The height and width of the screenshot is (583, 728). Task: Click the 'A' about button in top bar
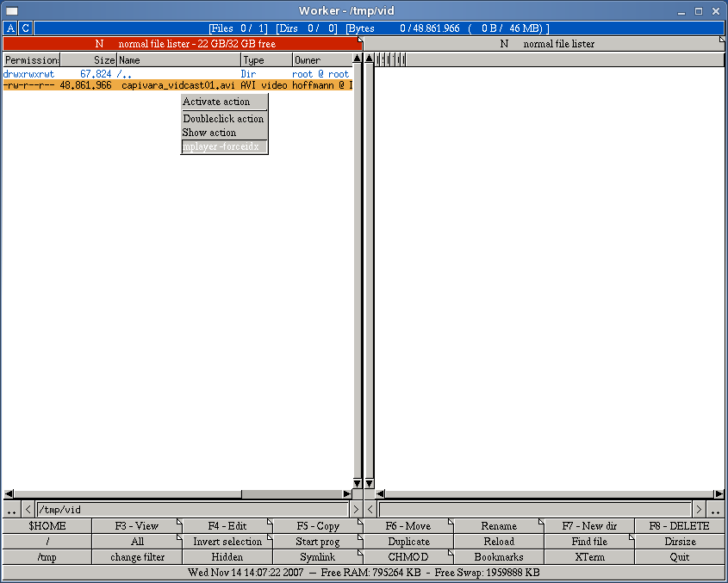(11, 28)
